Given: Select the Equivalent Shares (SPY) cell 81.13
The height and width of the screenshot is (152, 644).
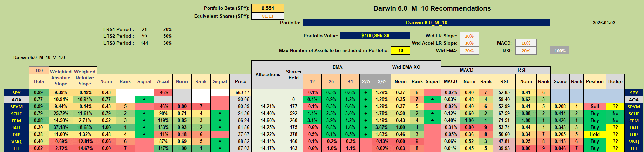Looking at the screenshot, I should coord(268,16).
